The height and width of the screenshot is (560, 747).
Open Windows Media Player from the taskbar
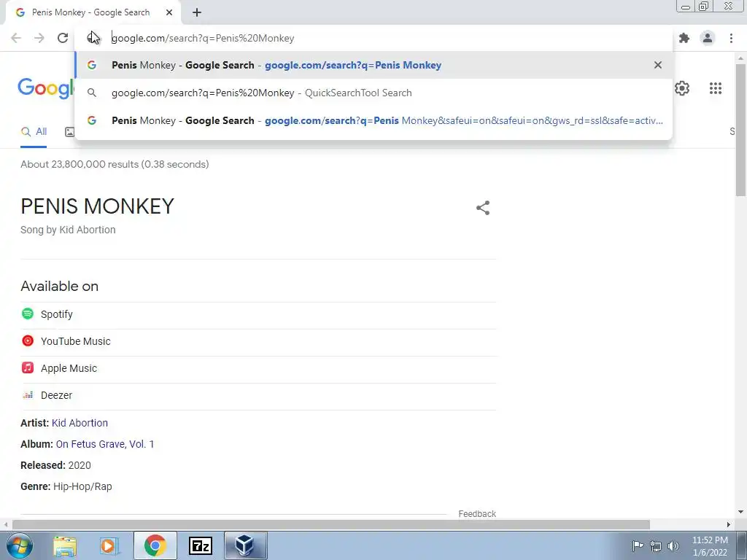(x=109, y=545)
